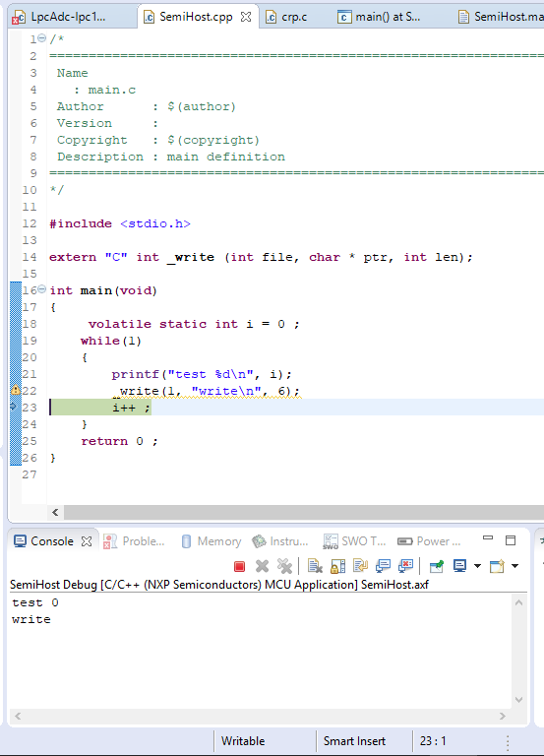The image size is (544, 756).
Task: Display the selected console monitor icon
Action: (460, 566)
